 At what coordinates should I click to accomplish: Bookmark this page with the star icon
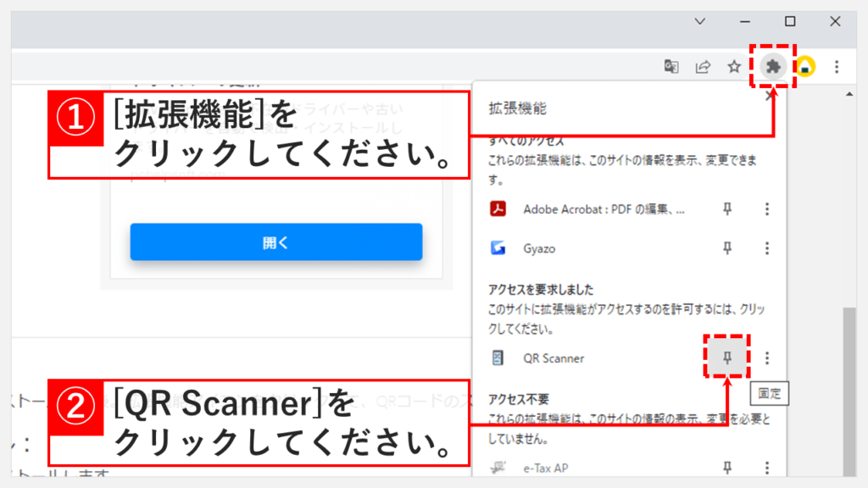click(x=734, y=66)
